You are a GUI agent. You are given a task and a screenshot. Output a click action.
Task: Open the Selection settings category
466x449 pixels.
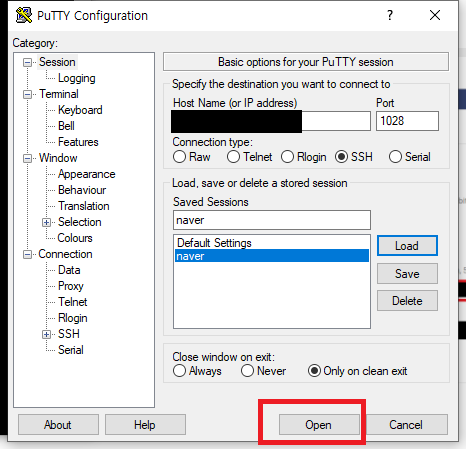tap(80, 222)
